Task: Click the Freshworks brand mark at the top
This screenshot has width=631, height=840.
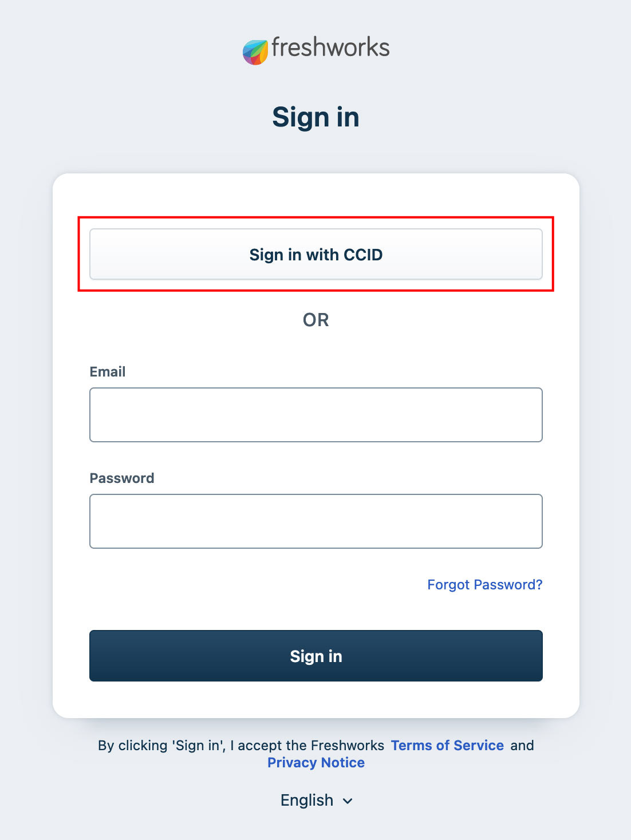Action: pos(315,49)
